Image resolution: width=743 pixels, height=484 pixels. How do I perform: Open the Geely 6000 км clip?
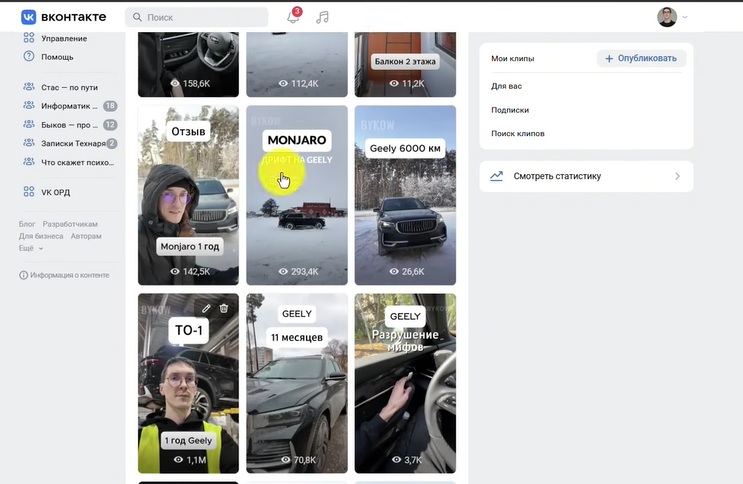(x=405, y=195)
